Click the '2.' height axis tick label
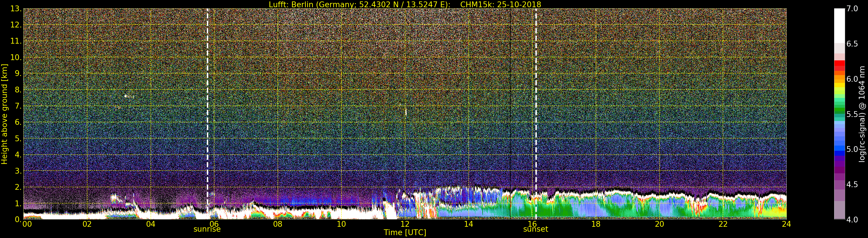The width and height of the screenshot is (868, 238). click(x=18, y=187)
